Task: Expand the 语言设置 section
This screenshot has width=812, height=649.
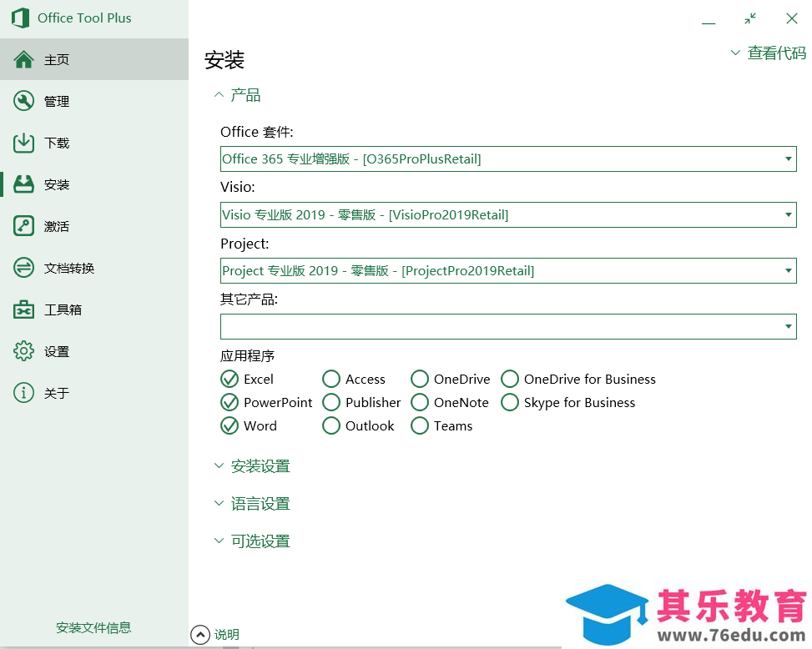Action: click(x=252, y=504)
